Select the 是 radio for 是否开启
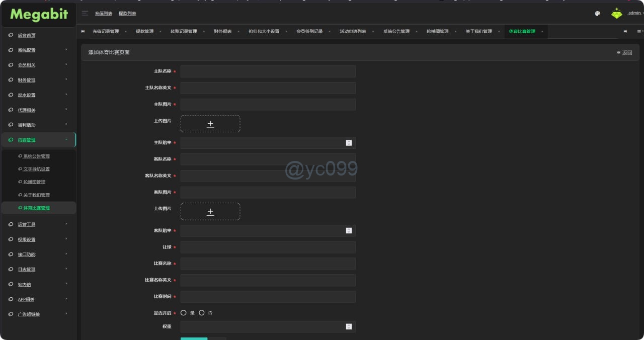The image size is (644, 340). [x=184, y=313]
